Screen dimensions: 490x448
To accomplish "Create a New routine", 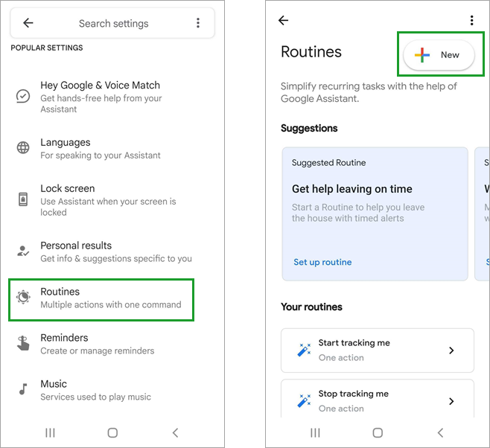I will pos(438,55).
